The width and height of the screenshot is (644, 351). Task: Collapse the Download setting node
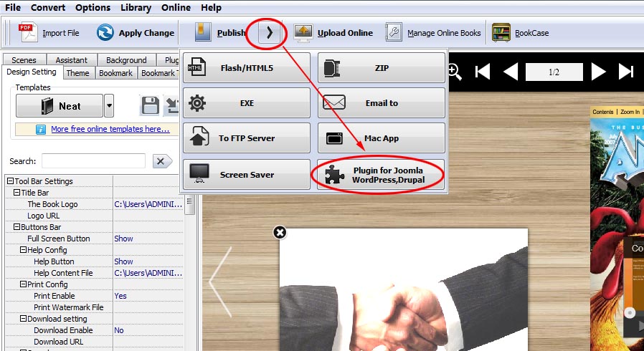coord(24,319)
